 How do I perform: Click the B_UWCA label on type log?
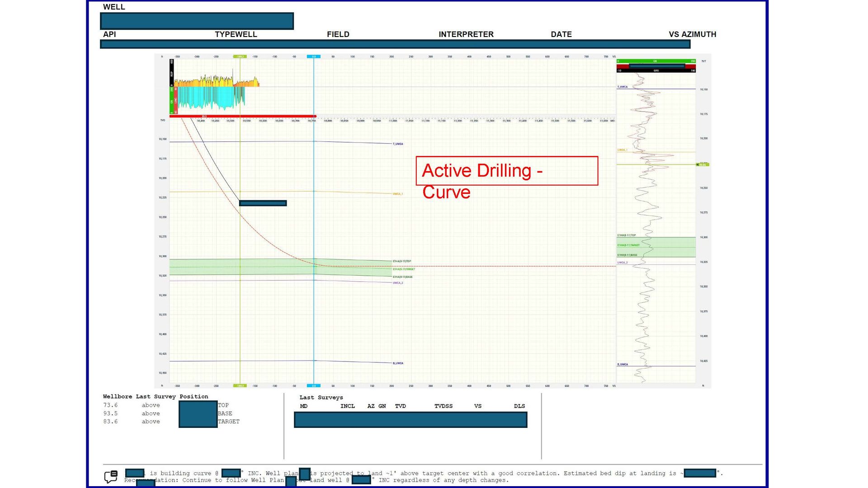point(623,364)
